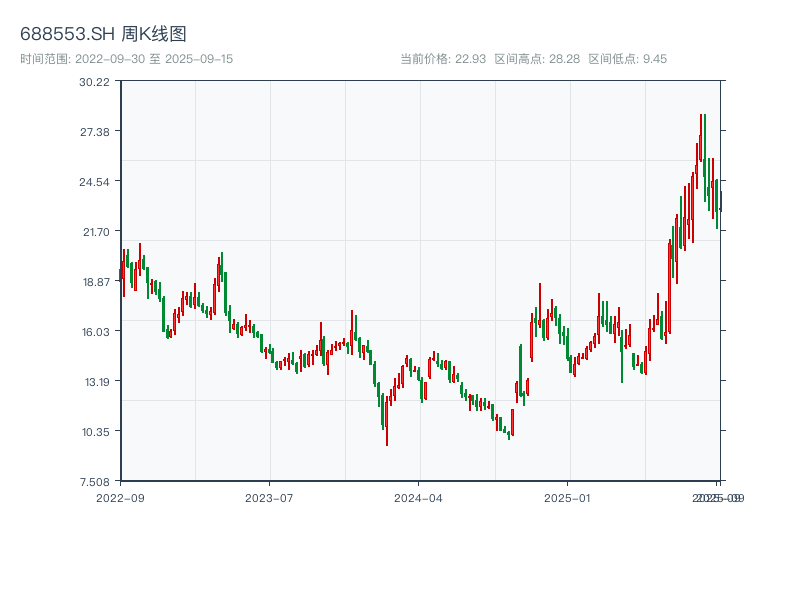Click the 区间低点: 9.45 label

click(628, 59)
